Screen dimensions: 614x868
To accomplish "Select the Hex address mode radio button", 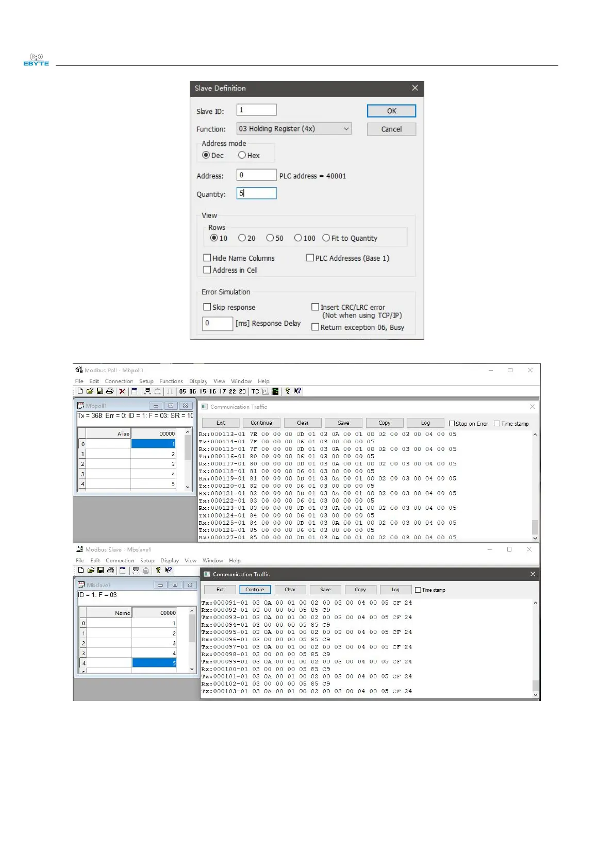I will click(x=242, y=155).
